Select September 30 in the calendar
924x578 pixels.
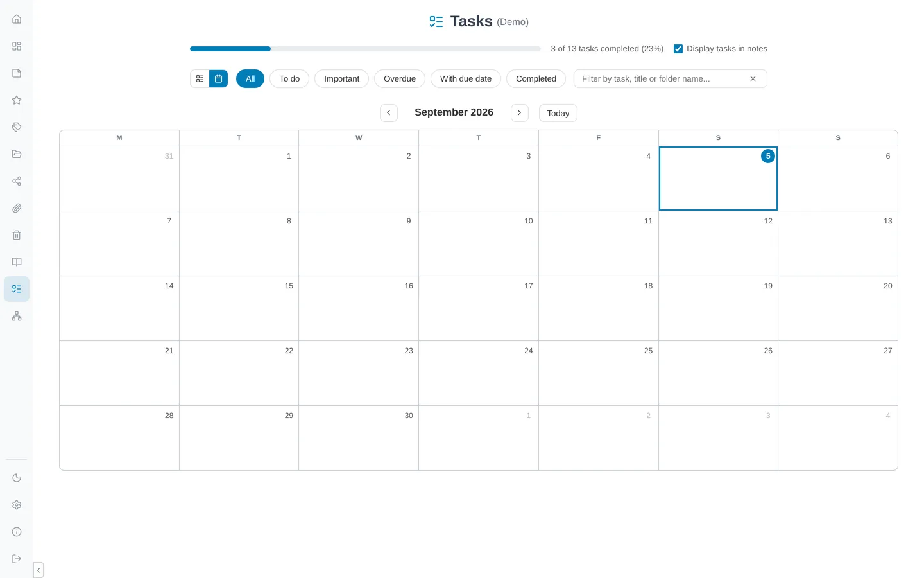[359, 438]
